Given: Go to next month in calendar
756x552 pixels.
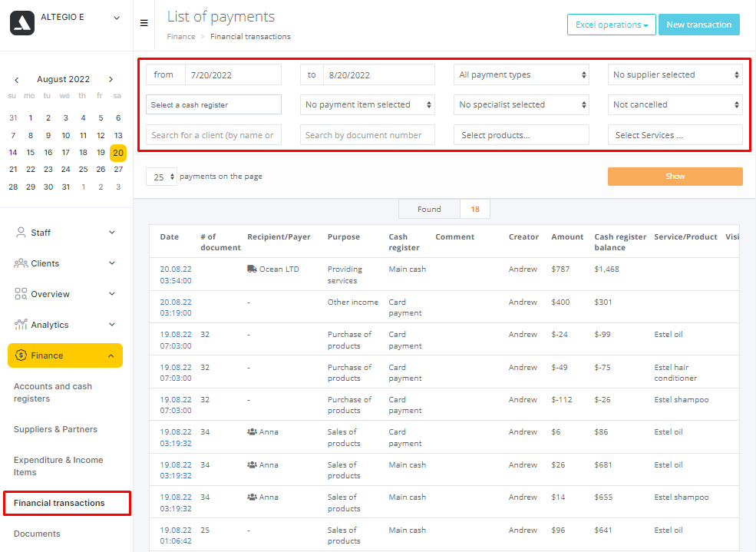Looking at the screenshot, I should tap(111, 79).
